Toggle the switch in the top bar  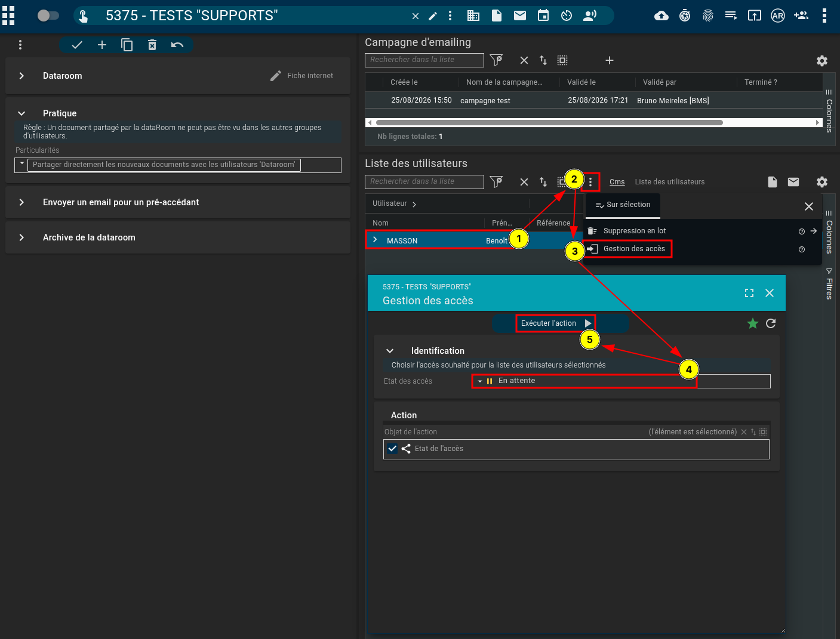[48, 16]
